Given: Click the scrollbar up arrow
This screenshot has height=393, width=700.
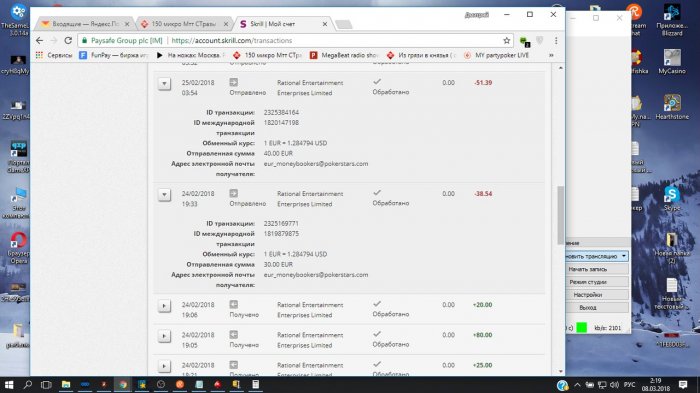Looking at the screenshot, I should tap(561, 68).
